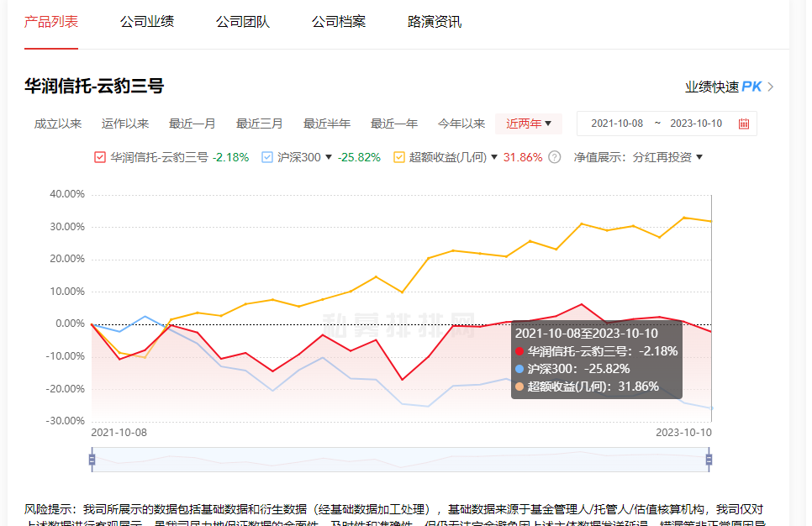Switch to 公司团队 tab
The image size is (812, 526).
click(243, 22)
